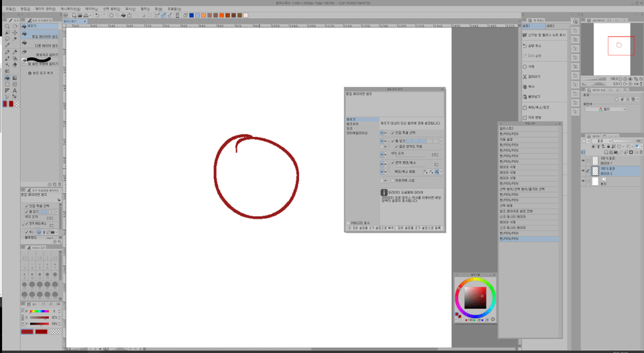Open the File menu
Screen dimensions: 644x353
[11, 9]
